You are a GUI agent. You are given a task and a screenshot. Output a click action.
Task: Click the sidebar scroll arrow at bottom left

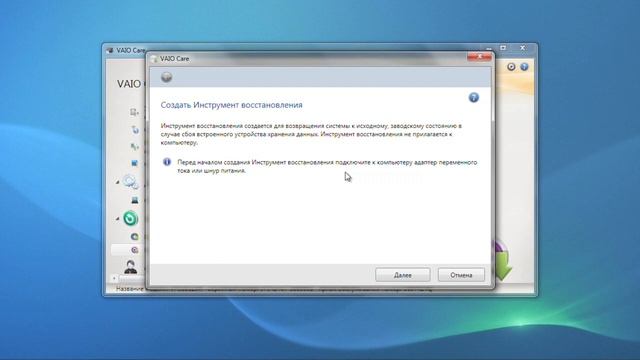click(x=114, y=278)
